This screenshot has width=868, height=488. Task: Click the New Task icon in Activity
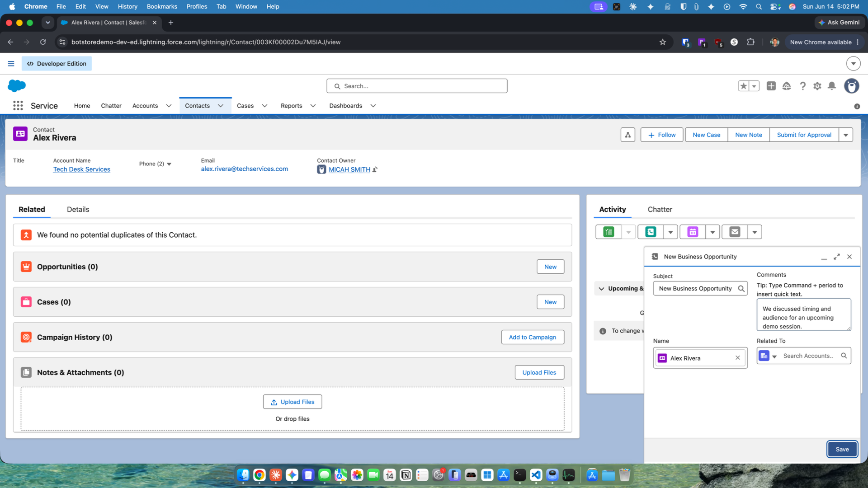point(609,232)
